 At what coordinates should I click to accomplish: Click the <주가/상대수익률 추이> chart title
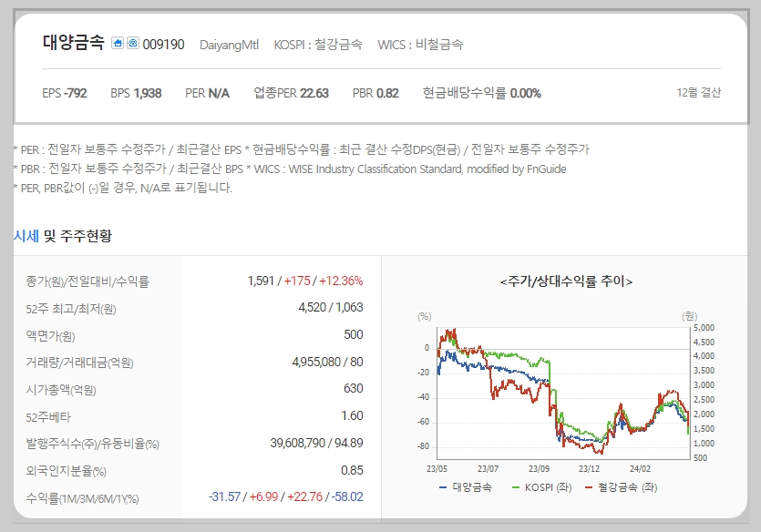point(566,281)
